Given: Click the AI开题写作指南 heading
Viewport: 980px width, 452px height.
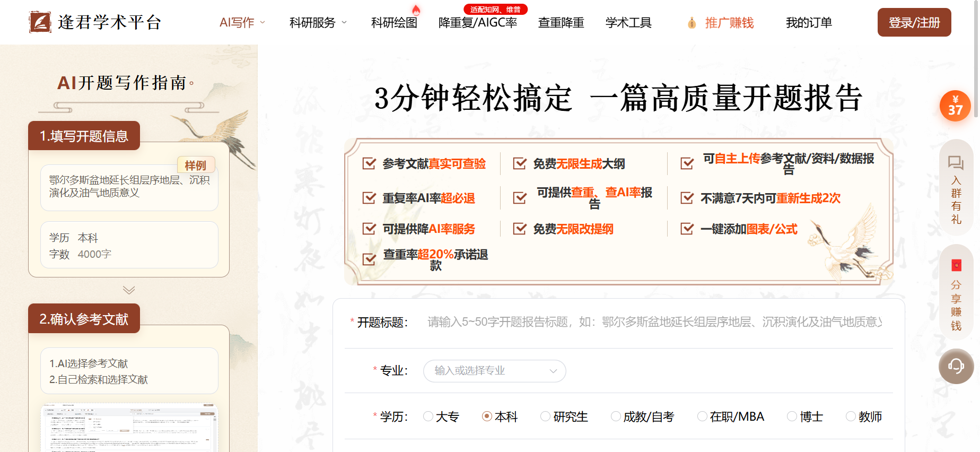Looking at the screenshot, I should pyautogui.click(x=122, y=83).
